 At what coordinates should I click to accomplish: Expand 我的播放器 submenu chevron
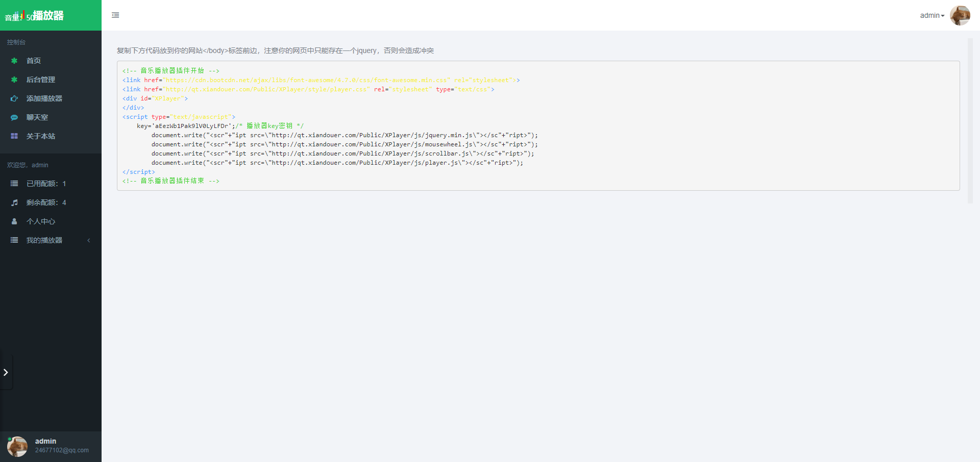click(x=89, y=240)
